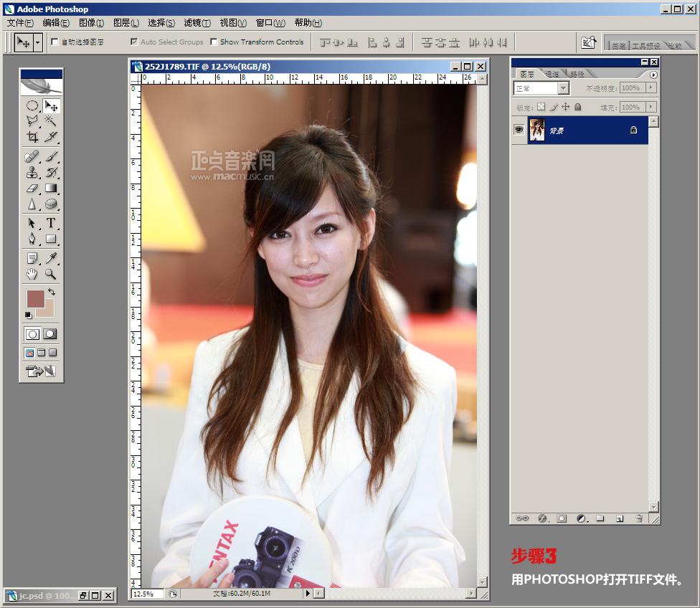Viewport: 700px width, 608px height.
Task: Enable Show Transform Controls checkbox
Action: 214,42
